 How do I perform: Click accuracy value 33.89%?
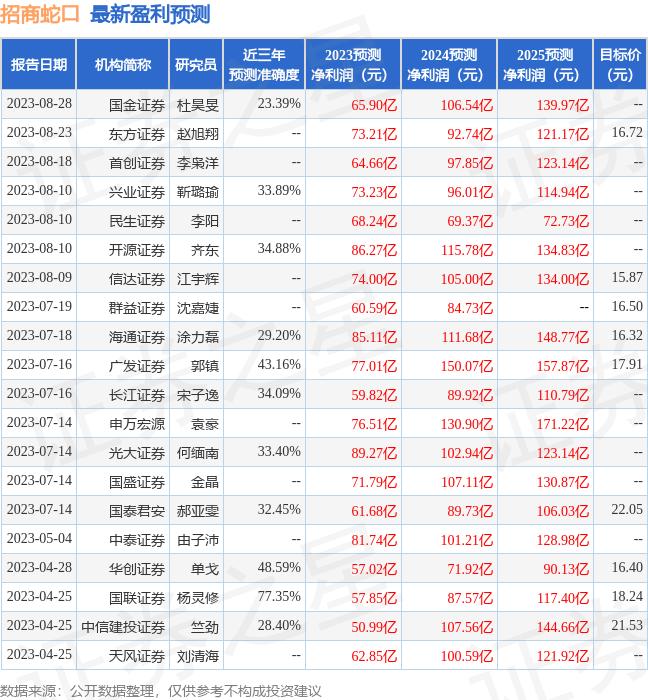click(279, 191)
